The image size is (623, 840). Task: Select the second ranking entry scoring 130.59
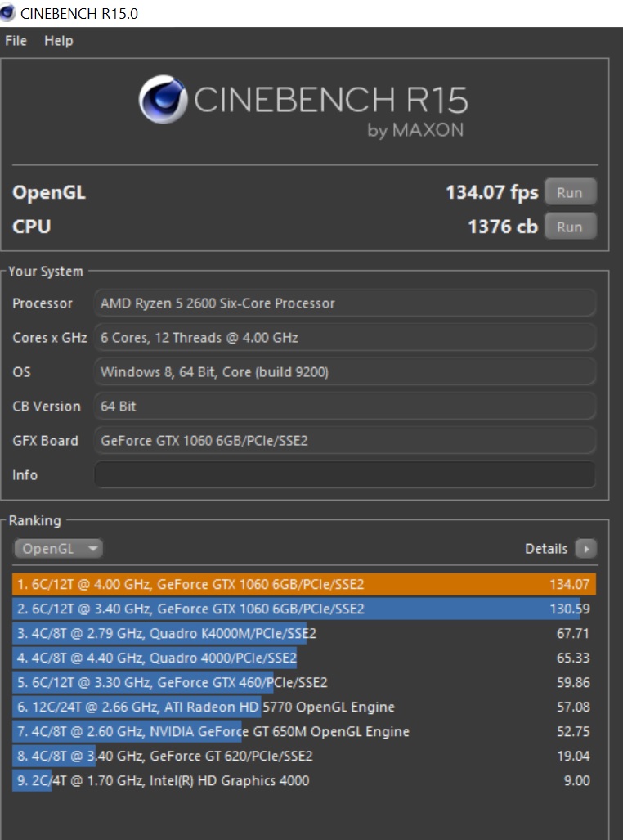click(303, 609)
